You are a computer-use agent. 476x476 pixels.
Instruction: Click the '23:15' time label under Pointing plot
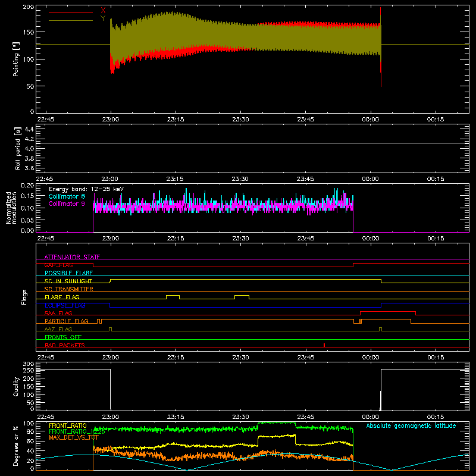coord(176,120)
